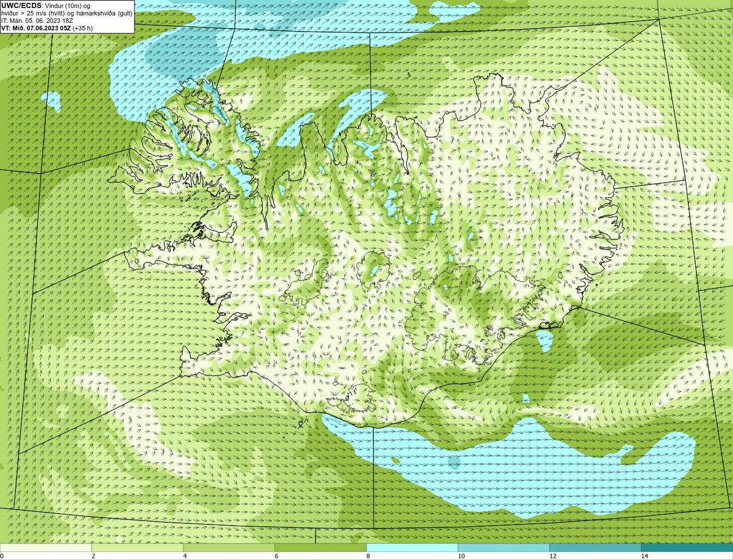This screenshot has width=733, height=560.
Task: Click the "IT: Mán. 05. 06. 2023 18Z" line
Action: [37, 21]
